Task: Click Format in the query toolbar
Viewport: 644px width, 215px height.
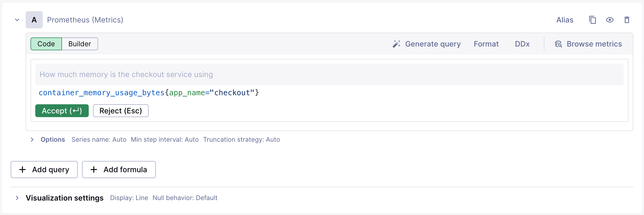Action: point(486,44)
